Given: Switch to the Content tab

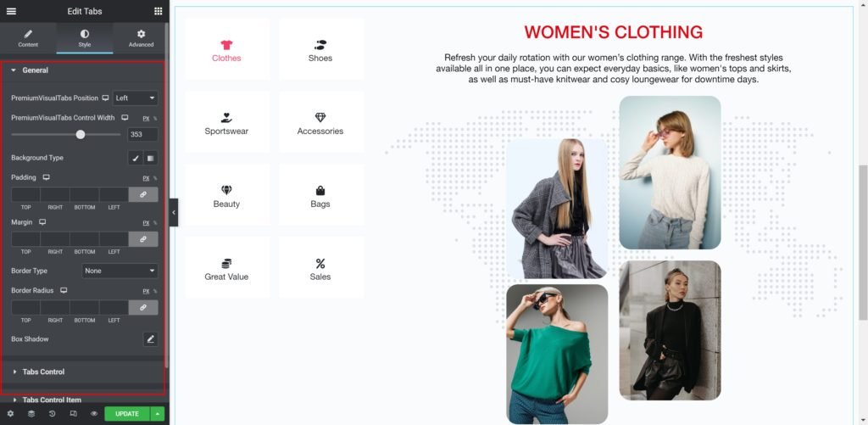Looking at the screenshot, I should point(28,38).
